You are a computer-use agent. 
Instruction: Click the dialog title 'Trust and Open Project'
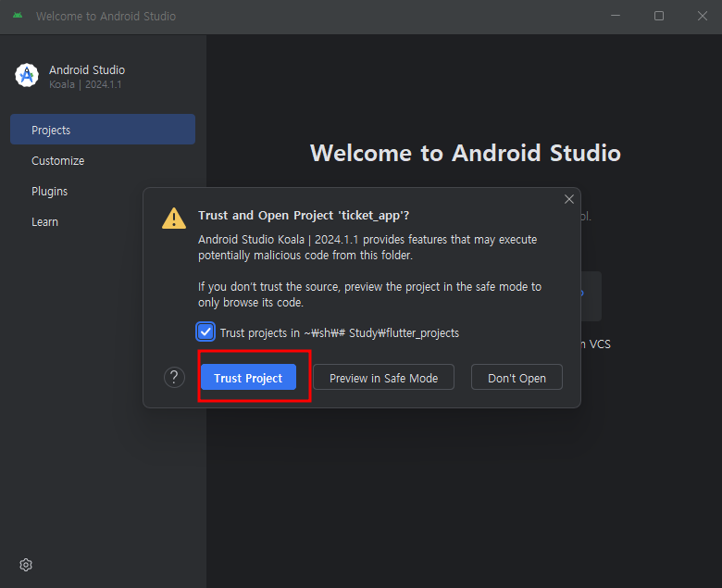click(x=304, y=216)
